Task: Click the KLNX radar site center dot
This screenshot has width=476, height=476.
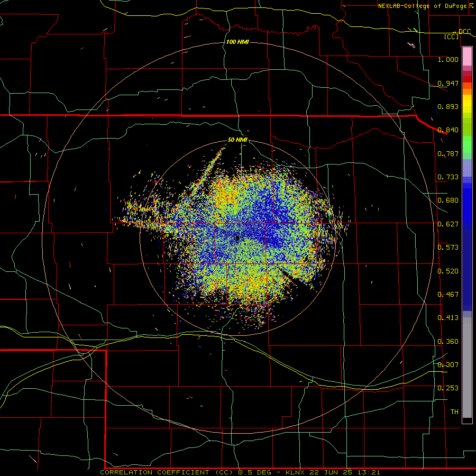Action: pyautogui.click(x=237, y=238)
